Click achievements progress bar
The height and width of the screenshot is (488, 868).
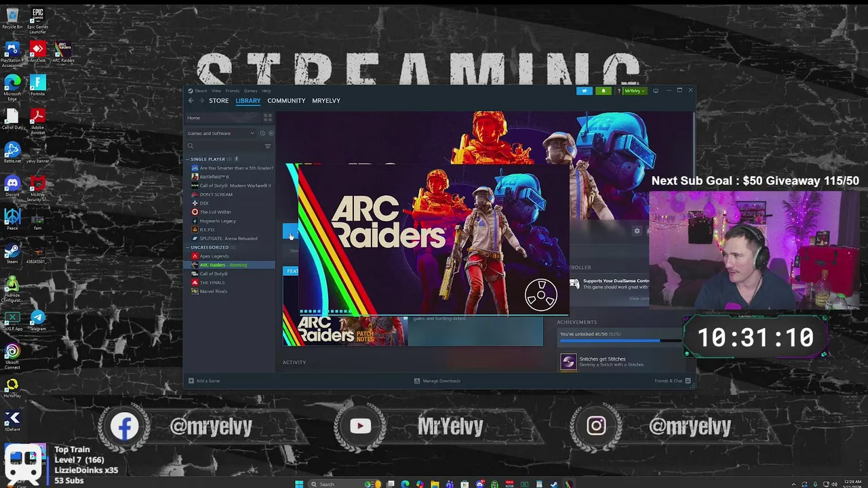point(620,341)
